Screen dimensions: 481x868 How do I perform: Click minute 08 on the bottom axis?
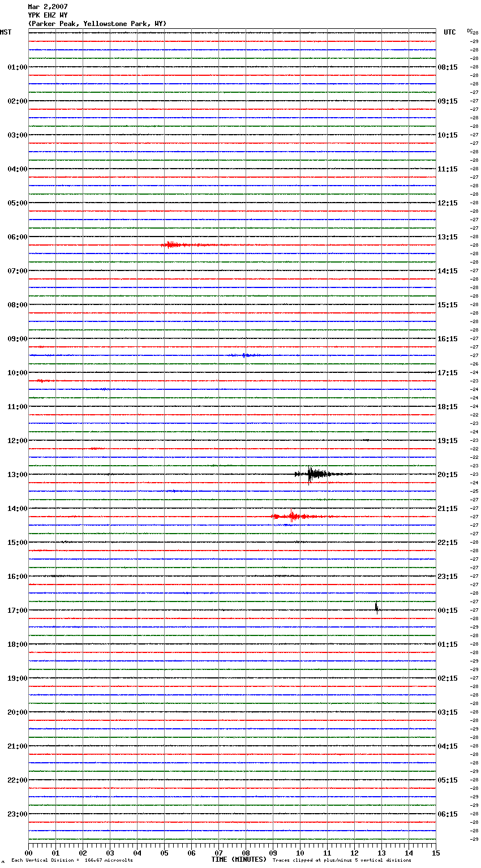[246, 853]
